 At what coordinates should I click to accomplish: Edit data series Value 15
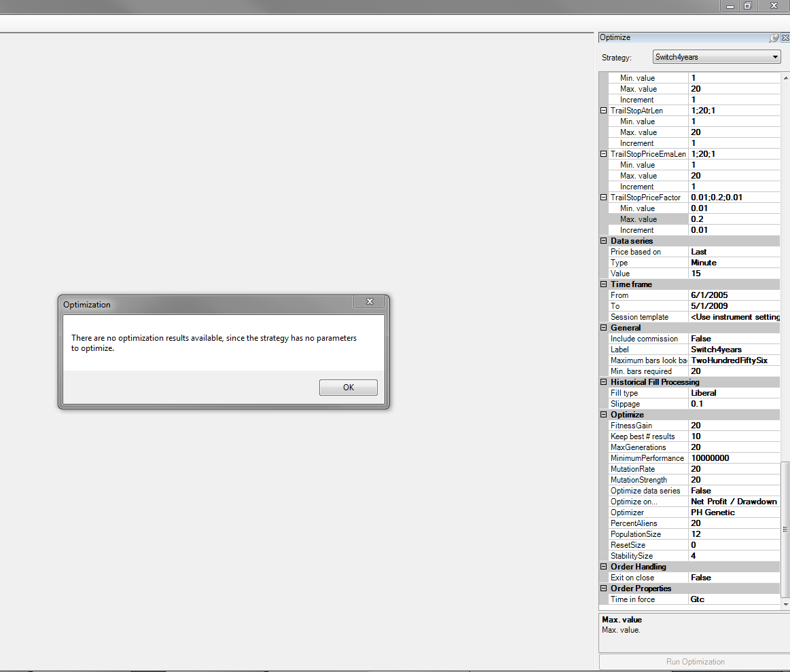[x=734, y=274]
